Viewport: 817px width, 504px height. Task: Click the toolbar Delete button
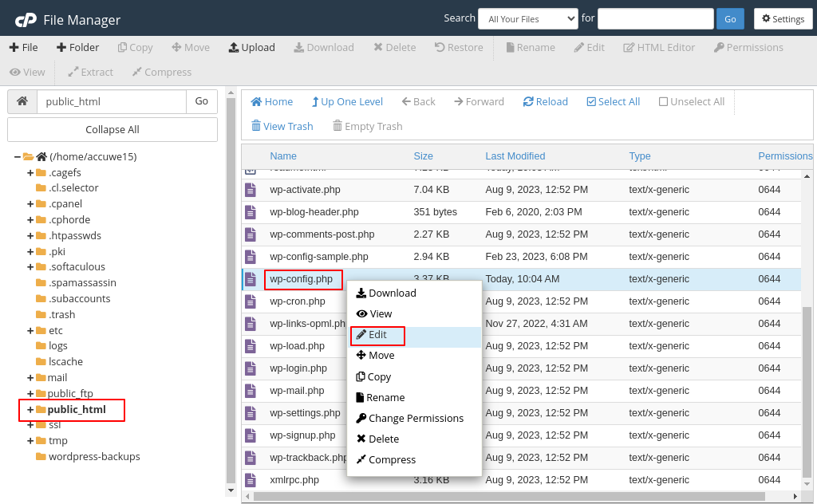click(395, 47)
